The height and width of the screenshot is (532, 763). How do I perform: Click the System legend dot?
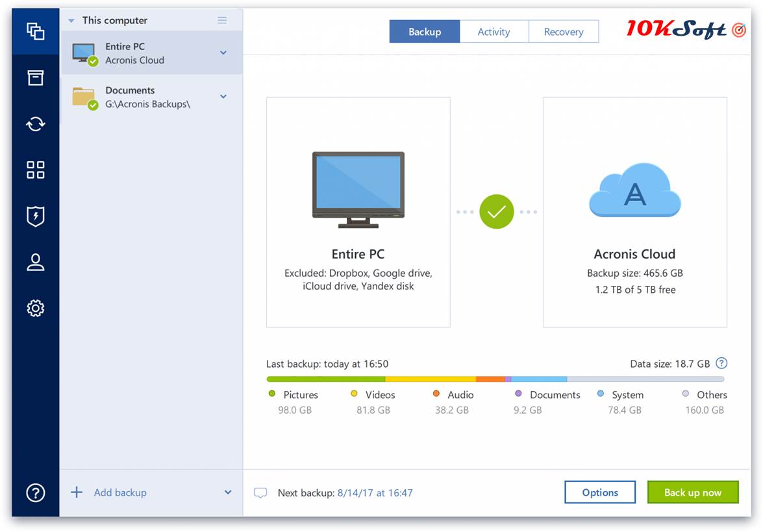tap(601, 394)
